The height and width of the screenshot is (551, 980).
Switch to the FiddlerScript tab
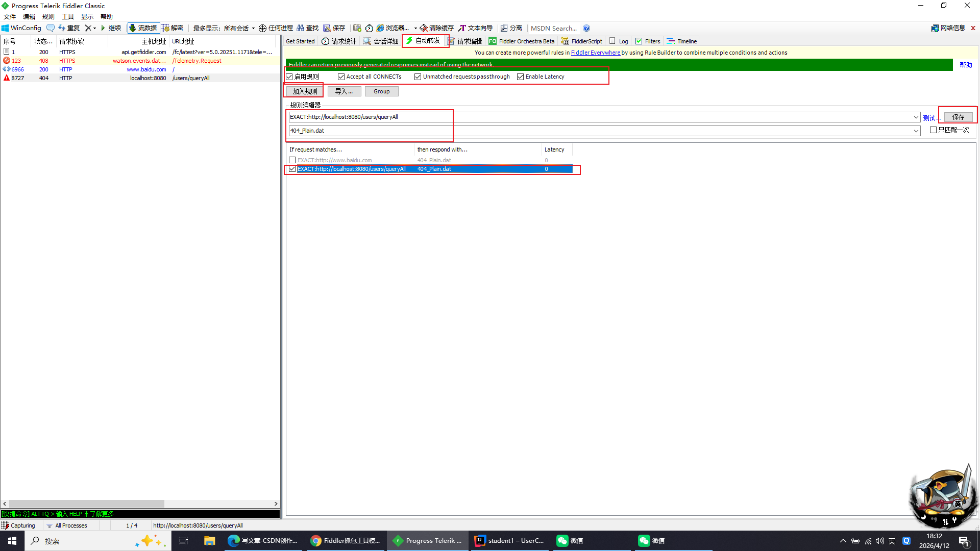pyautogui.click(x=582, y=41)
